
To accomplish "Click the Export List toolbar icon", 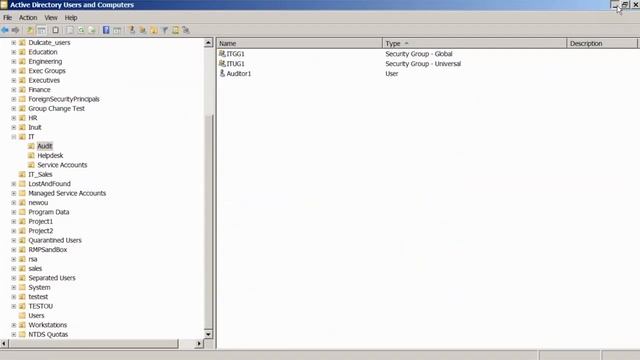I will tap(92, 30).
